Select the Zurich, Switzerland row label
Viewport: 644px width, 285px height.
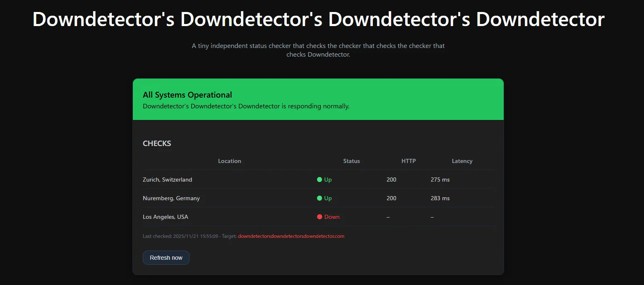167,180
